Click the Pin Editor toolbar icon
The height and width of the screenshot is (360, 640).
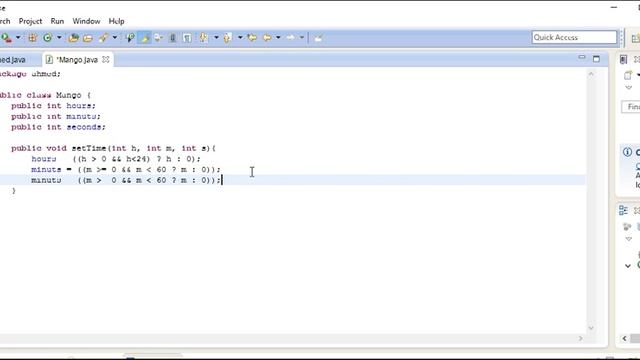318,38
